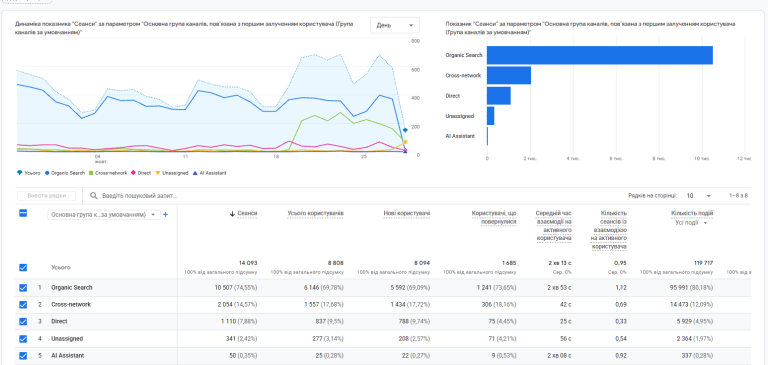The width and height of the screenshot is (768, 365).
Task: Click Cross-network sessions value 2 054
Action: click(226, 305)
